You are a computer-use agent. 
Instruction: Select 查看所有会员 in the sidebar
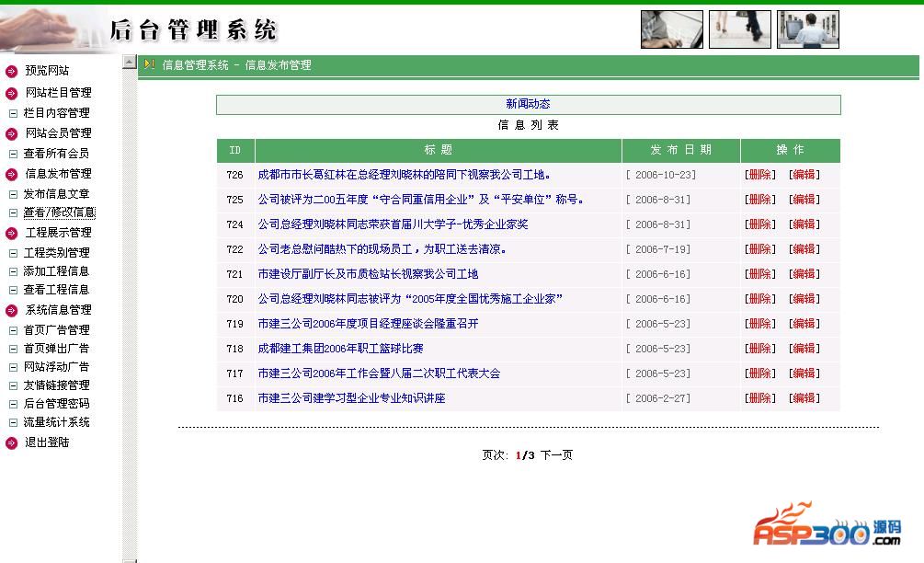pyautogui.click(x=57, y=154)
